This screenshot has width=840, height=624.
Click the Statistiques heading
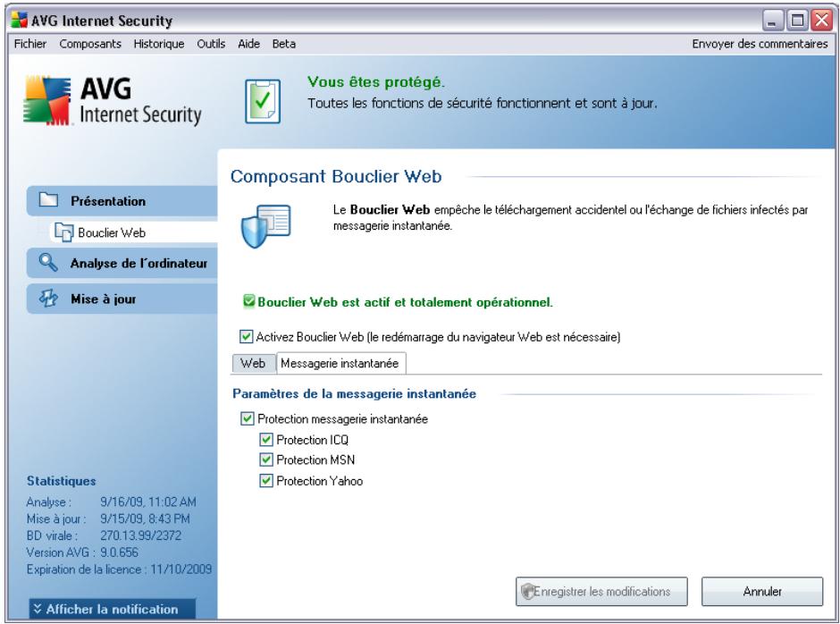click(x=61, y=481)
